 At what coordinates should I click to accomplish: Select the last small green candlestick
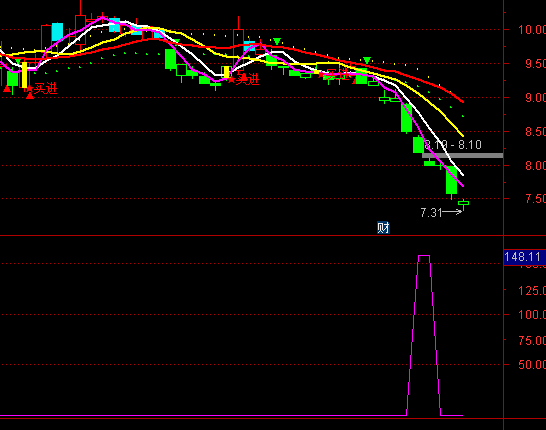(x=463, y=203)
